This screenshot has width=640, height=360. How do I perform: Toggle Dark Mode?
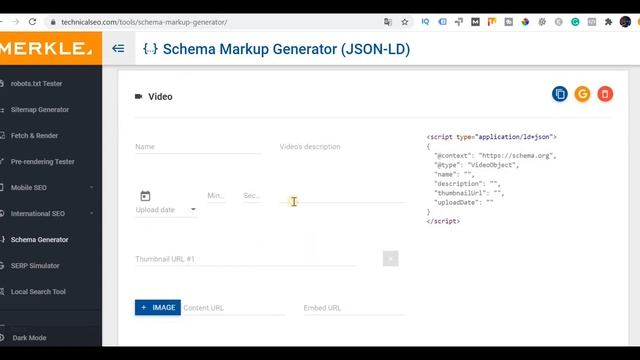coord(29,338)
